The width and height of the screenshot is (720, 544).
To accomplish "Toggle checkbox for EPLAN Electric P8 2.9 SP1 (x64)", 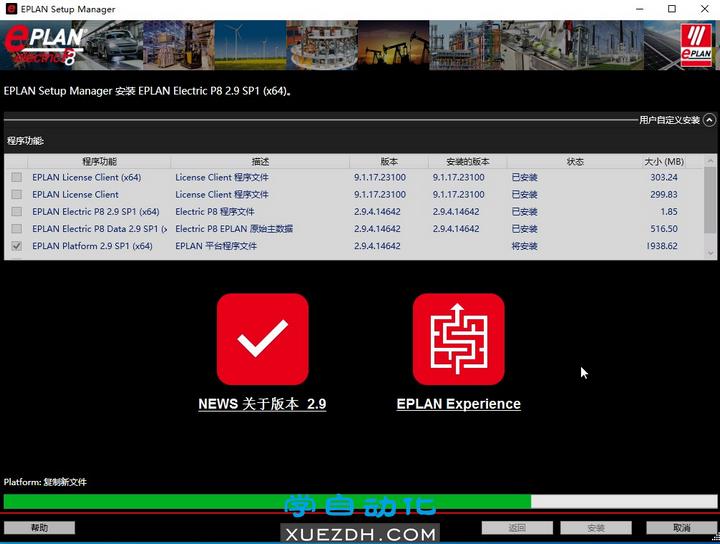I will (17, 212).
